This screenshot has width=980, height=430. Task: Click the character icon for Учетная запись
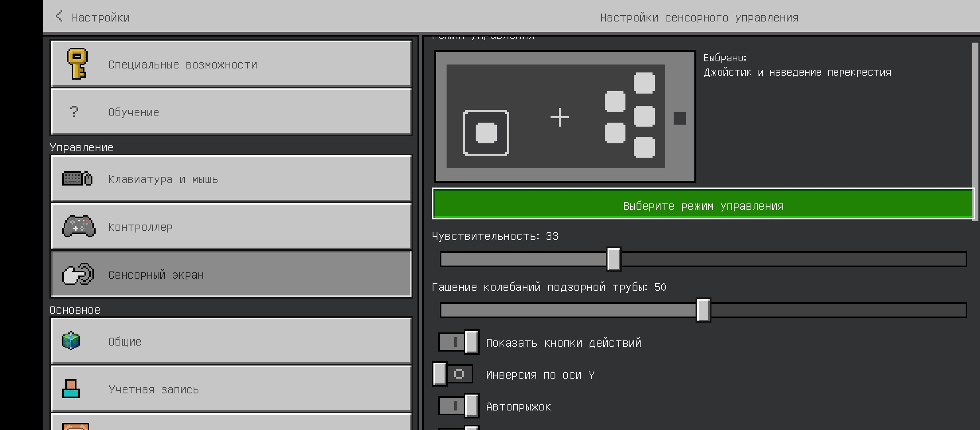click(71, 389)
